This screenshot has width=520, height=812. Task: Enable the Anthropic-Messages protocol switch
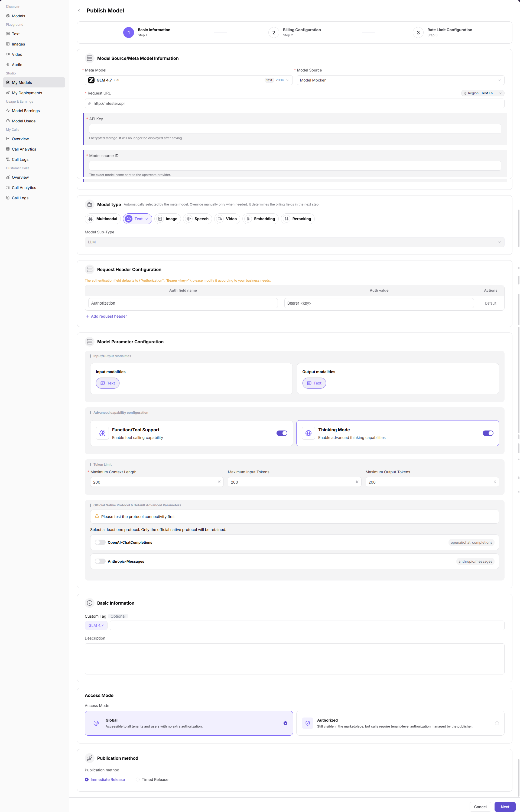(100, 561)
